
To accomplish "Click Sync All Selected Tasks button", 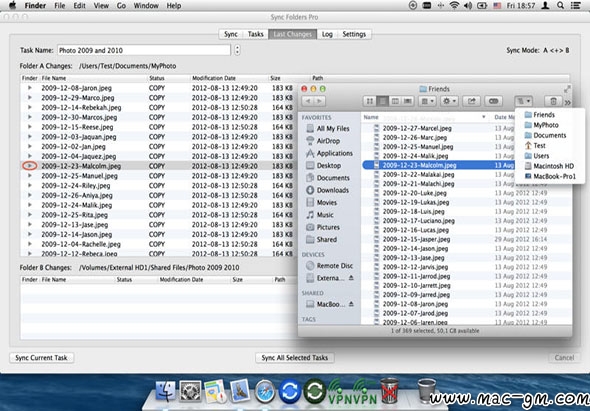I will 295,358.
